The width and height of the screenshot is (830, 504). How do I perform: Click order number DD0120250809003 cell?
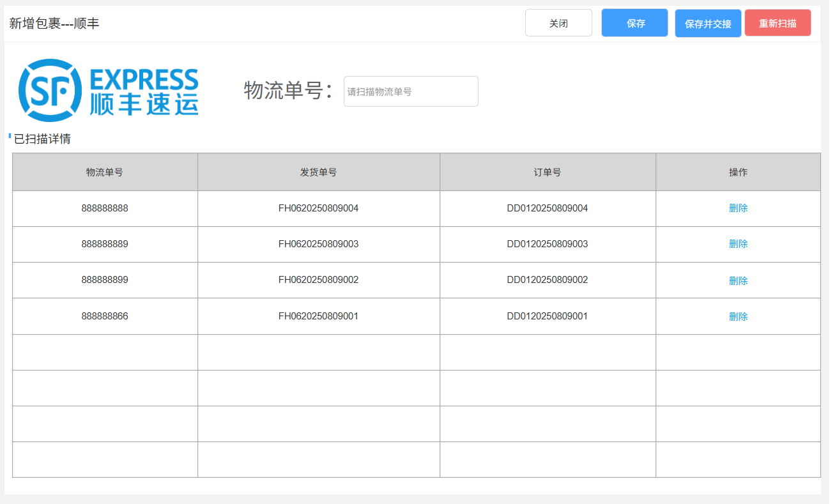click(x=548, y=244)
